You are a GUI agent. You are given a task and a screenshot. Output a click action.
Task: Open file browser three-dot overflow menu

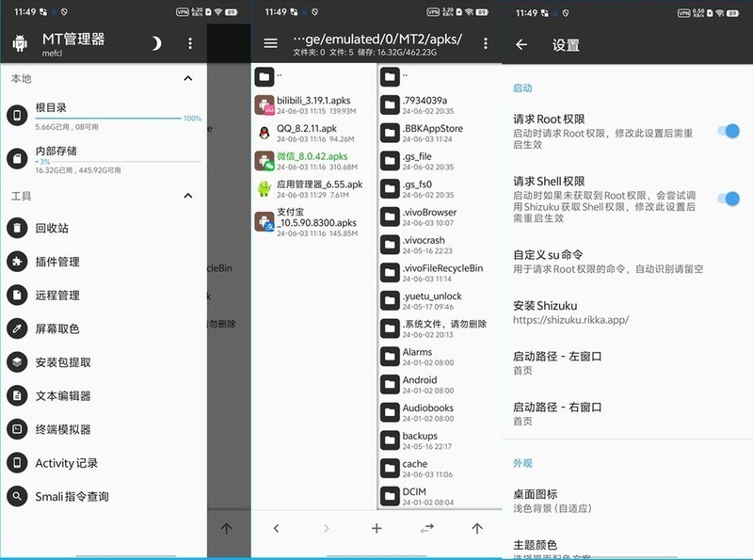(x=486, y=43)
